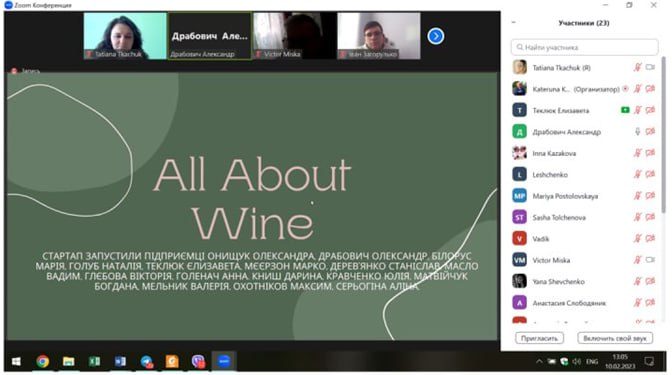Viewport: 672px width, 375px height.
Task: Click Драбович Александр camera-off icon
Action: pyautogui.click(x=650, y=132)
